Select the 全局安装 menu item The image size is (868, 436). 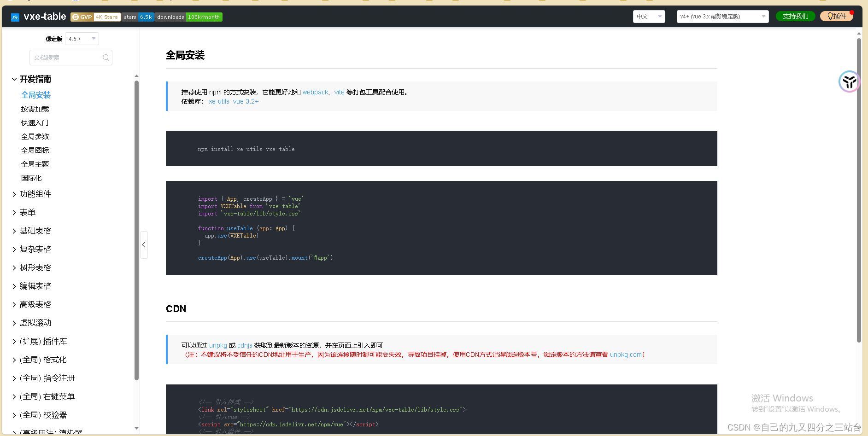click(36, 95)
